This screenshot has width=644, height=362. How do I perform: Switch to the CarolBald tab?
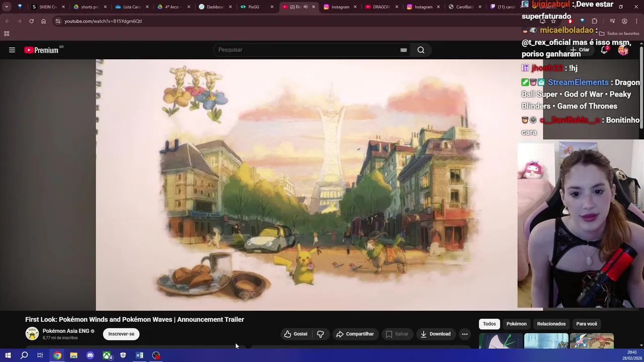point(462,7)
